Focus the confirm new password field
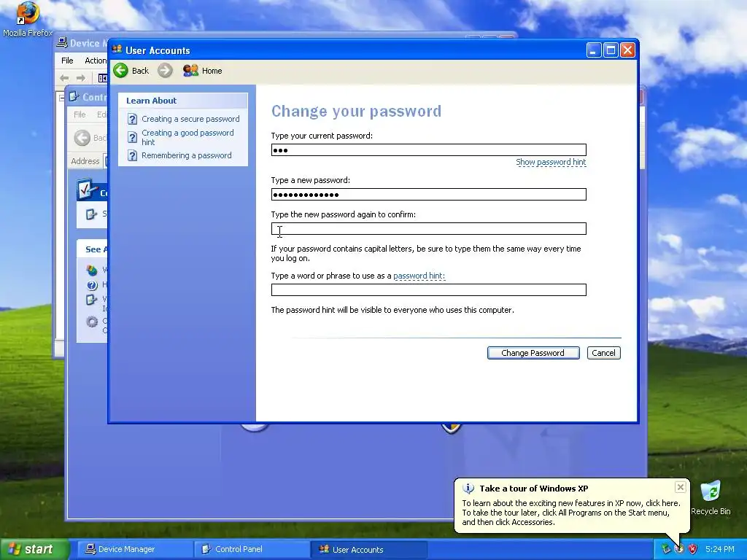Image resolution: width=747 pixels, height=560 pixels. [428, 228]
